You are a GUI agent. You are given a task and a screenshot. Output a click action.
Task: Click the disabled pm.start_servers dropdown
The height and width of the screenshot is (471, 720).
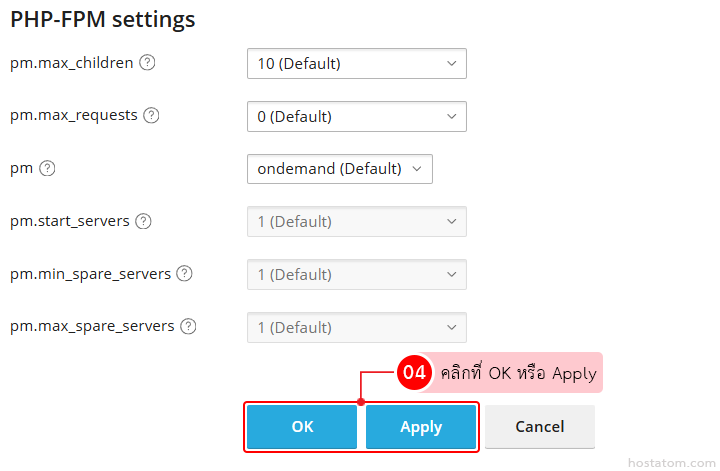click(x=356, y=222)
